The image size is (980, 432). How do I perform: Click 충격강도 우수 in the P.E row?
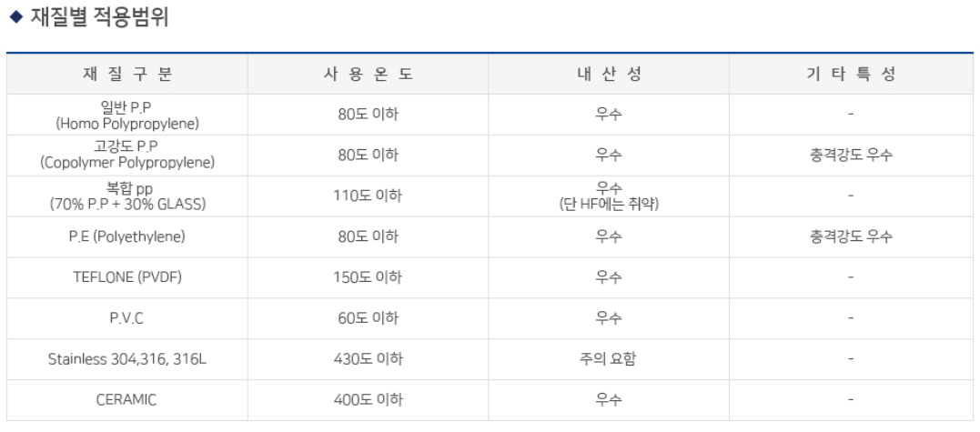[x=850, y=236]
